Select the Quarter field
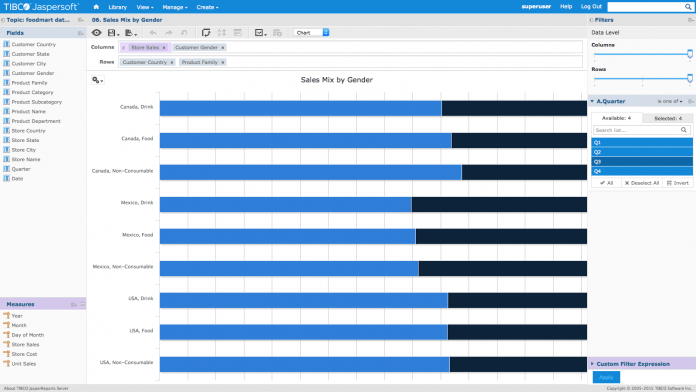The height and width of the screenshot is (392, 696). coord(21,169)
